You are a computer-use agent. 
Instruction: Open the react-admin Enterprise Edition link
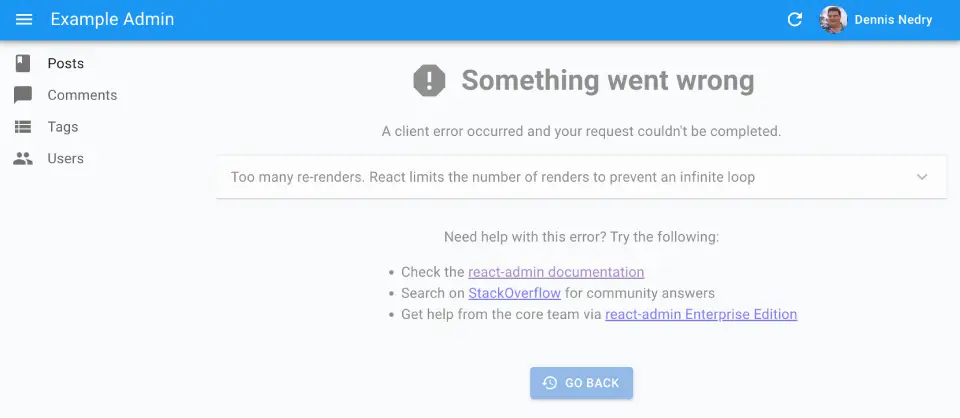click(701, 314)
